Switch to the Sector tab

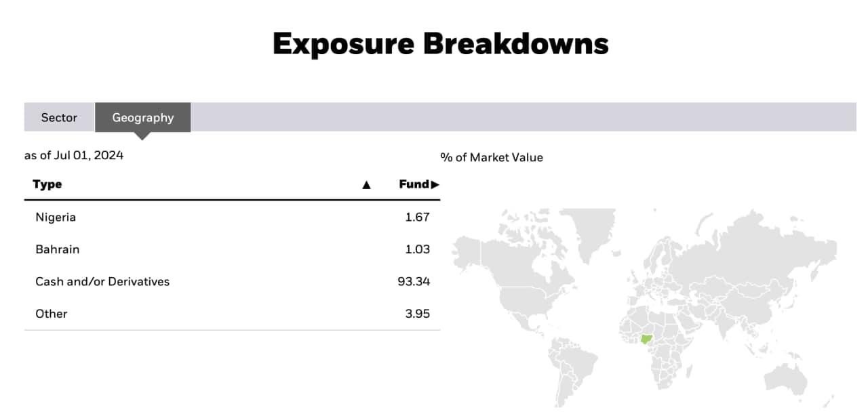pyautogui.click(x=59, y=117)
